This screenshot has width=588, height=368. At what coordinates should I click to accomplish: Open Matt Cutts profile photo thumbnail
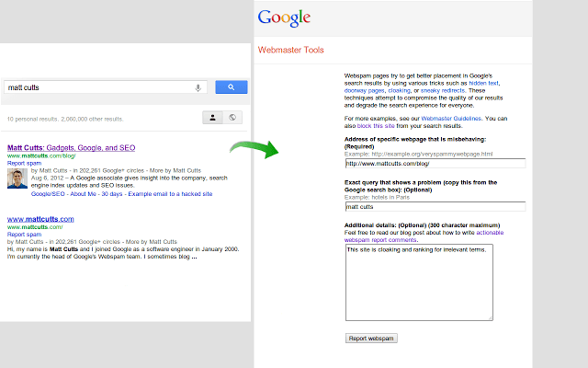tap(17, 178)
